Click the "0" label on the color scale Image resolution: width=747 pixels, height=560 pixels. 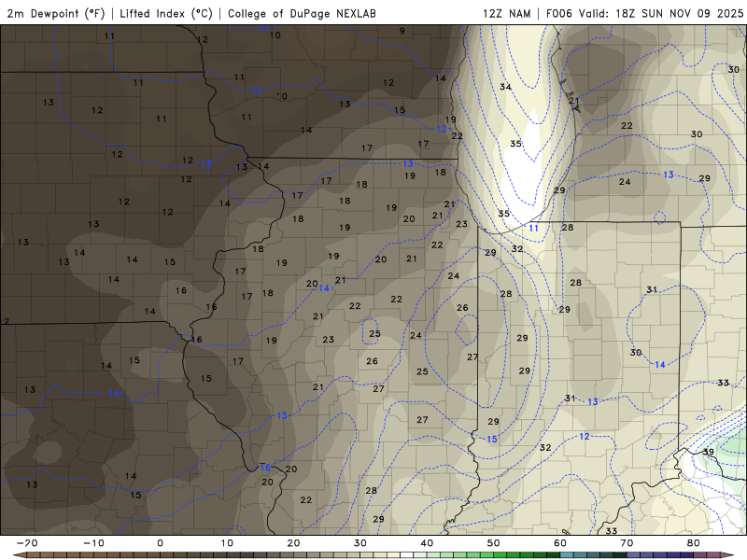tap(160, 543)
